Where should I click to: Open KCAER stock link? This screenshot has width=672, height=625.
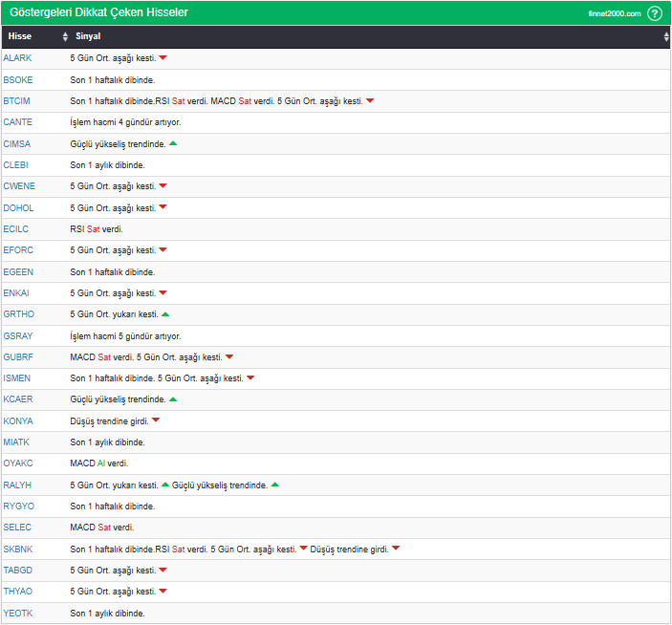[x=18, y=399]
